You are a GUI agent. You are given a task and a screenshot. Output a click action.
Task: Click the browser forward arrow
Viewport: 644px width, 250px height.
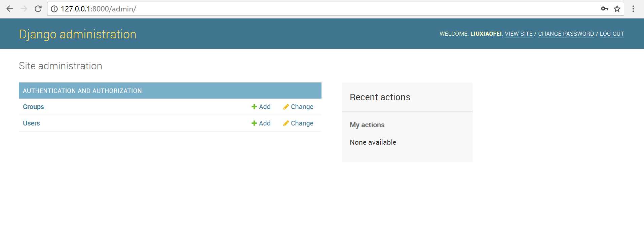point(24,9)
